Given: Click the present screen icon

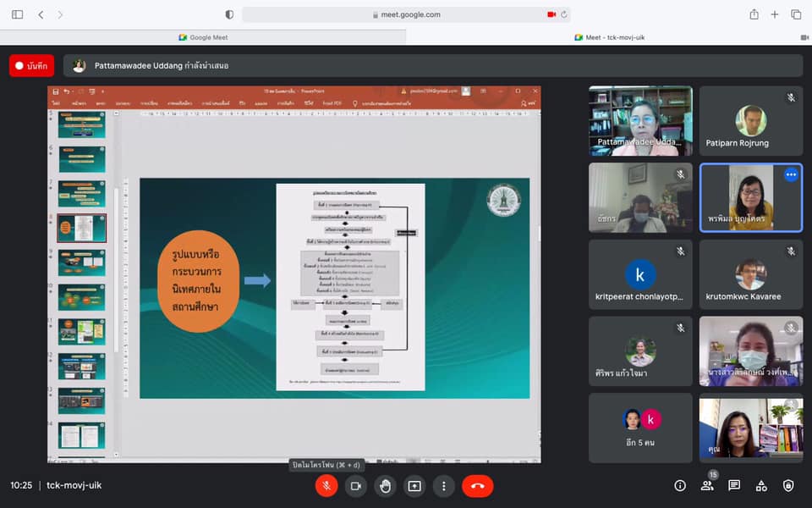Looking at the screenshot, I should pyautogui.click(x=414, y=486).
